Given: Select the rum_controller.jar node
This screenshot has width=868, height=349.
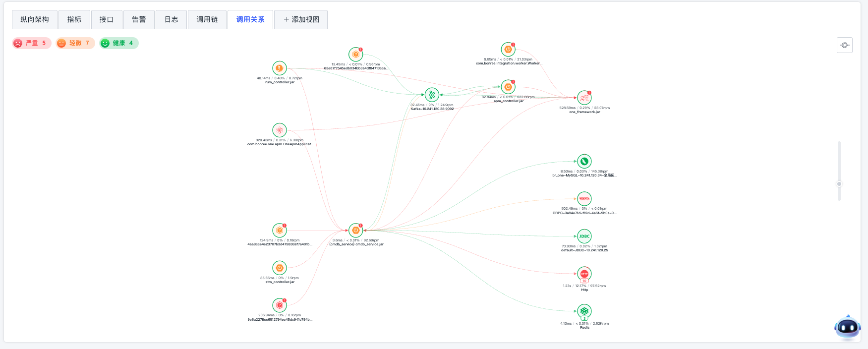Looking at the screenshot, I should pos(280,68).
